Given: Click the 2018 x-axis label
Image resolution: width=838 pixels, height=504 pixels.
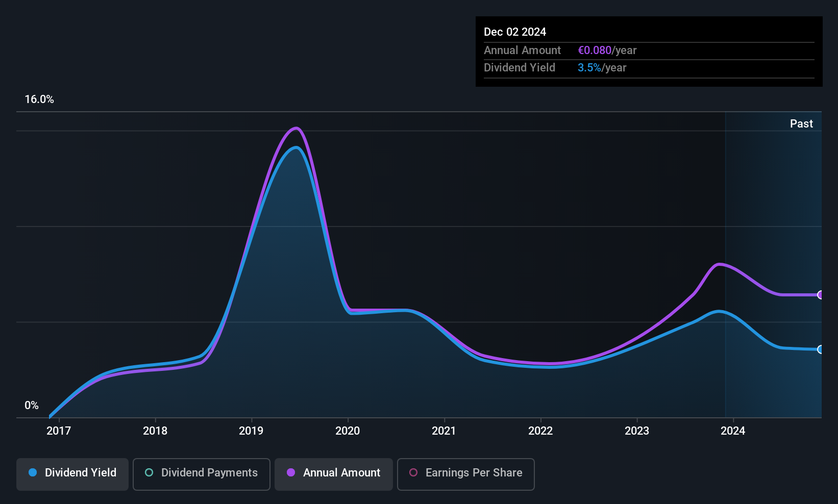Looking at the screenshot, I should [x=155, y=431].
